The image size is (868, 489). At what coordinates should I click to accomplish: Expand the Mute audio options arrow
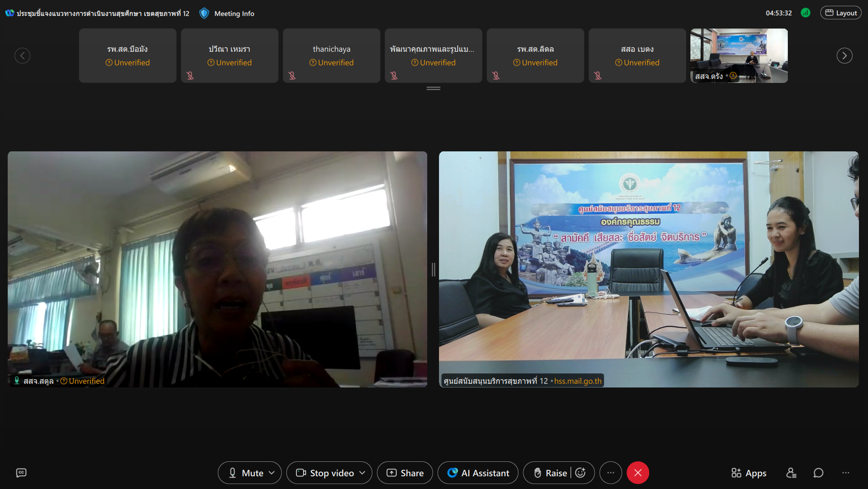tap(272, 473)
